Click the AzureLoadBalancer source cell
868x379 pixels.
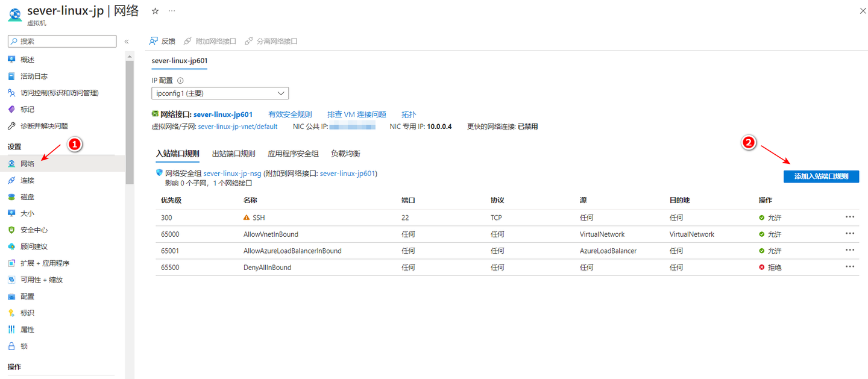(608, 251)
